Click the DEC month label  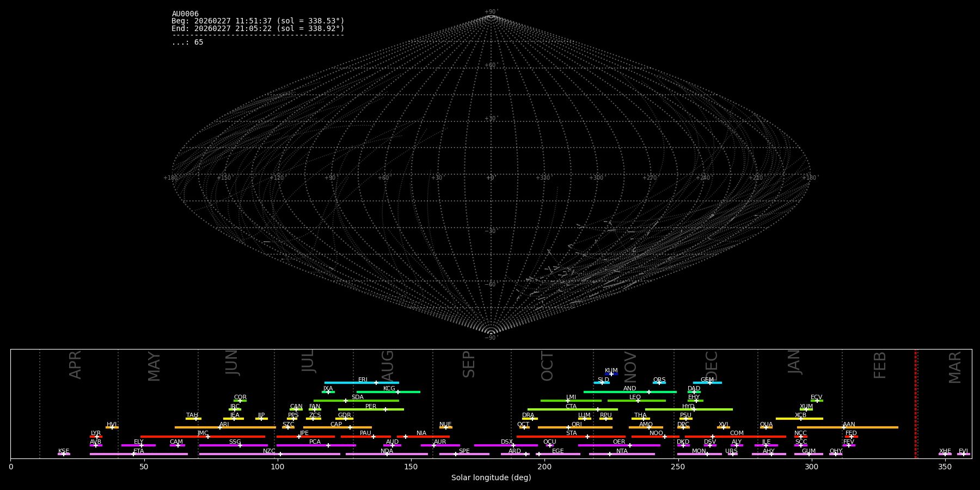point(712,366)
